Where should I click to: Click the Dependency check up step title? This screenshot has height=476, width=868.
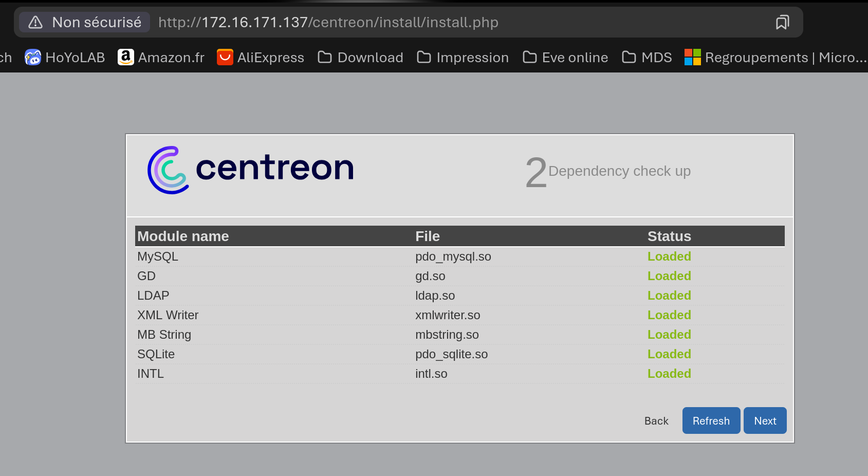click(x=619, y=171)
